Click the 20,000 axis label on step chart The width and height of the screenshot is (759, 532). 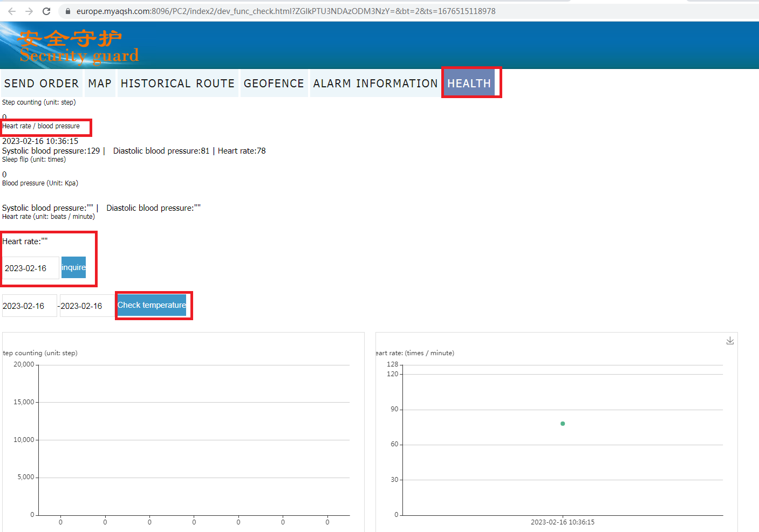(24, 364)
